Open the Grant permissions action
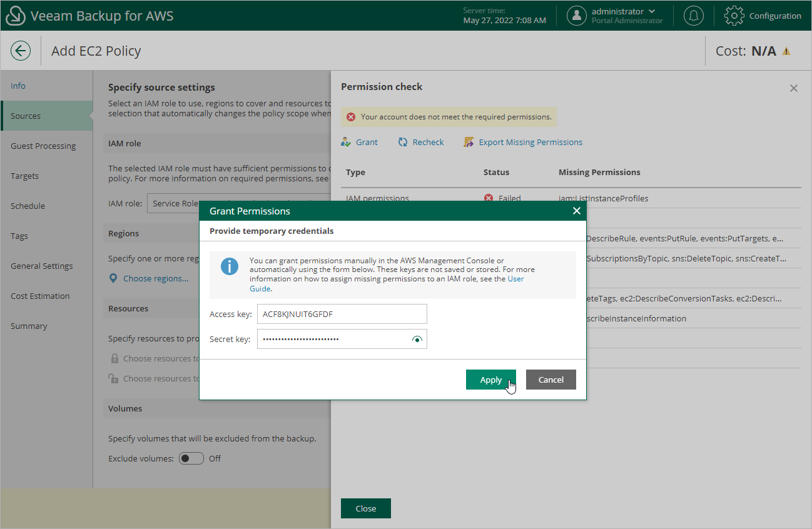812x529 pixels. pos(360,142)
